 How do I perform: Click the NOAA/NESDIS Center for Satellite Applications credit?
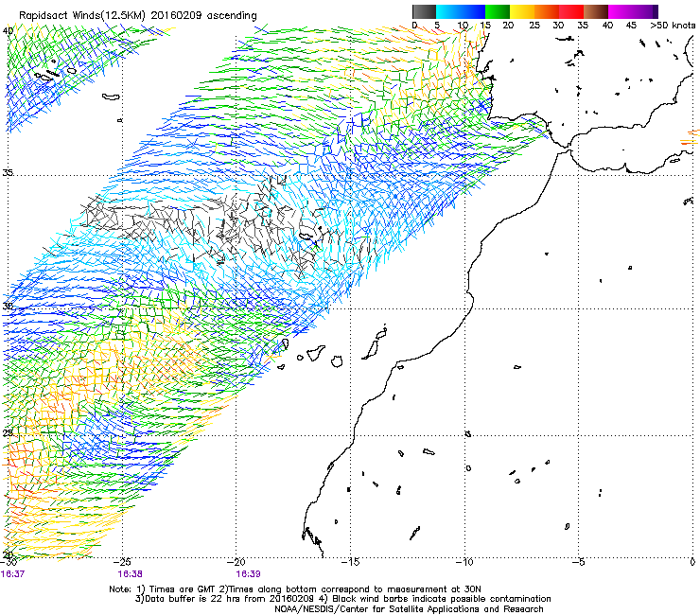point(409,609)
